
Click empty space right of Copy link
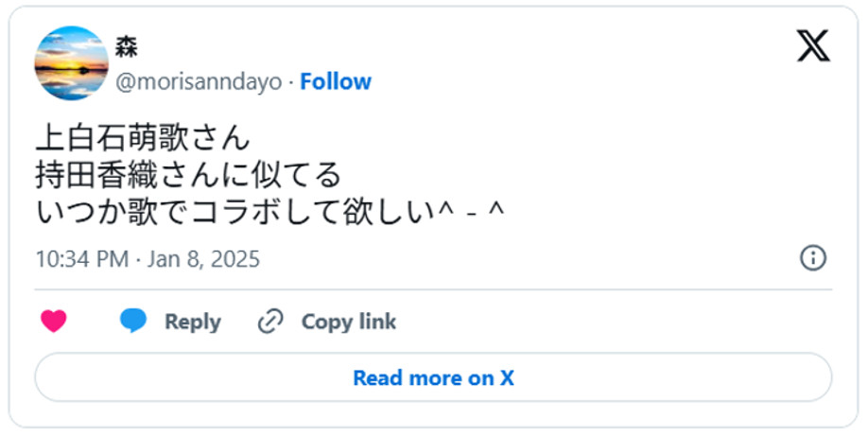pos(615,322)
